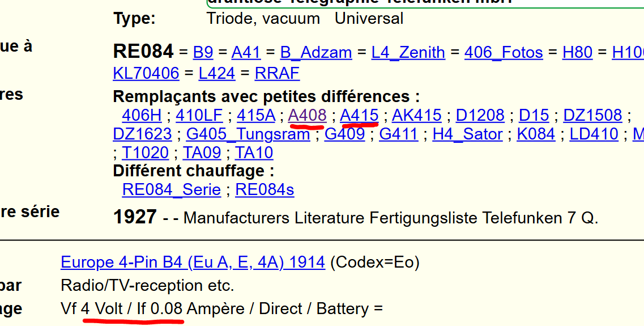Open the L4_Zenith tube page

[408, 52]
